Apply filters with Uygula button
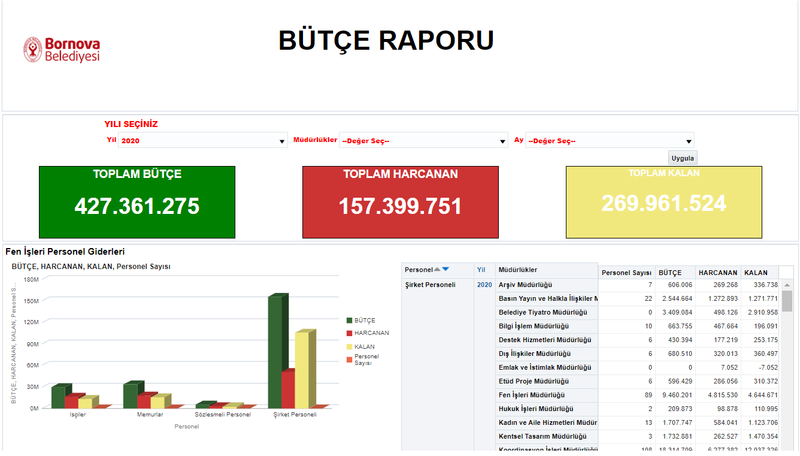This screenshot has height=456, width=800. tap(682, 158)
